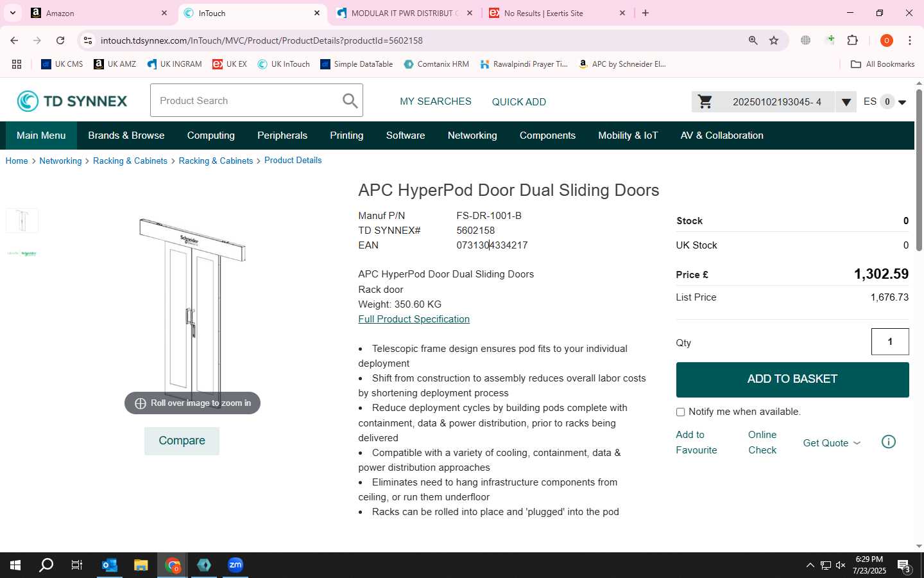This screenshot has height=578, width=924.
Task: Open the Main Menu
Action: click(x=41, y=136)
